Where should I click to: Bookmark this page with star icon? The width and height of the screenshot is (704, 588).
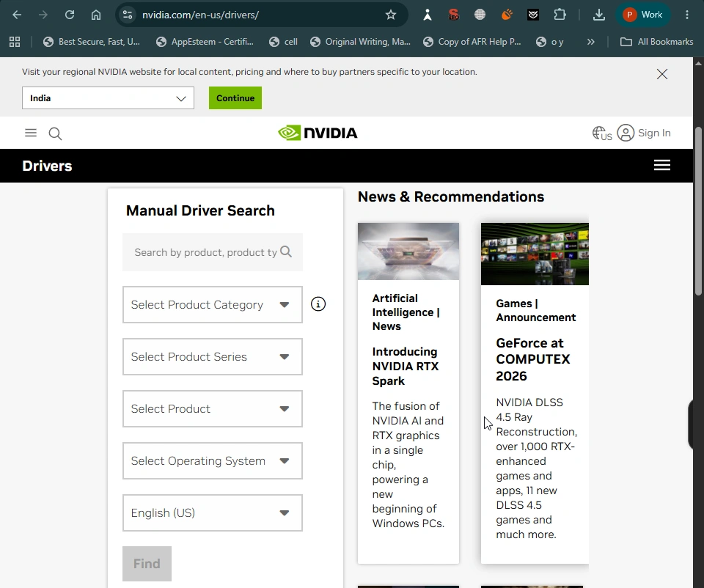click(391, 15)
